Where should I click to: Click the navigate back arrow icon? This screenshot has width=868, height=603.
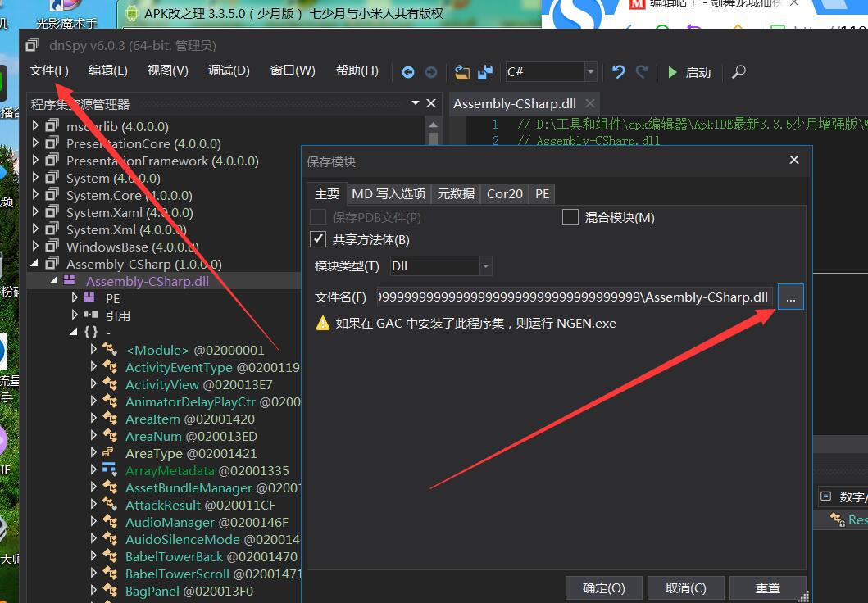pyautogui.click(x=407, y=72)
